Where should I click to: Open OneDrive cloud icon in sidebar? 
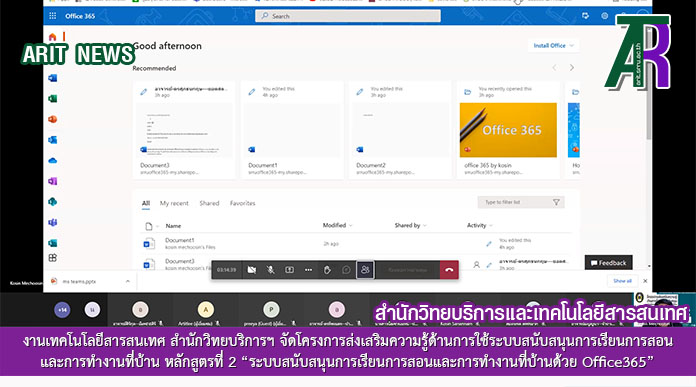[x=52, y=160]
